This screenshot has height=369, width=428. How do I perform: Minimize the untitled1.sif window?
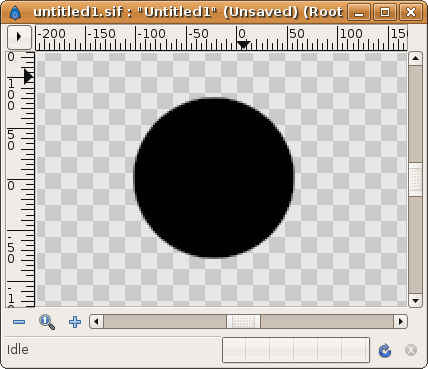pos(359,13)
